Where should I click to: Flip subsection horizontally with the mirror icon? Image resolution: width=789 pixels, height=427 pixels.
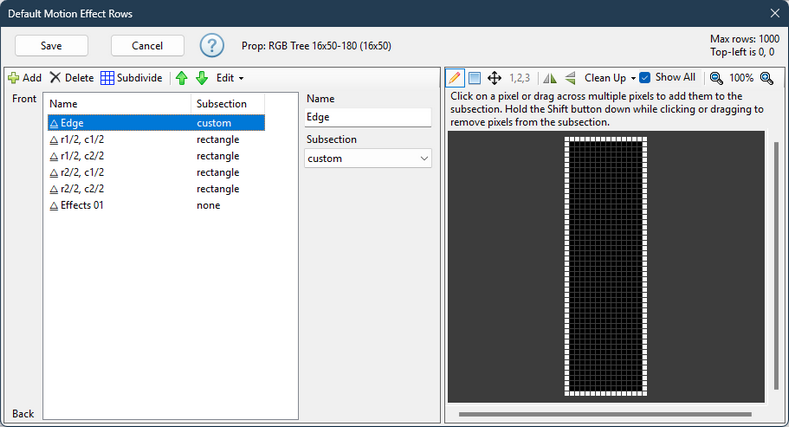550,78
